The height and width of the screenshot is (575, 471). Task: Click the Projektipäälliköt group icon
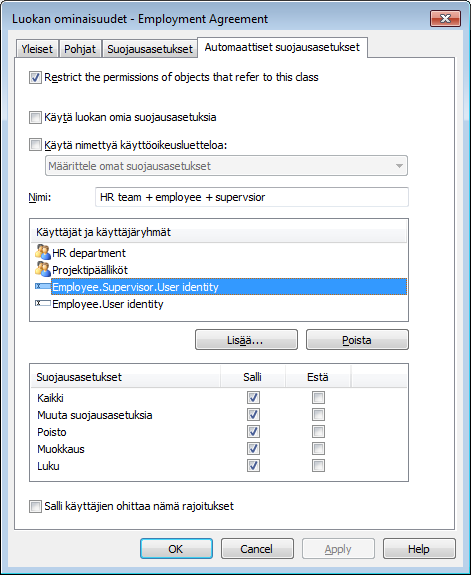[x=43, y=269]
